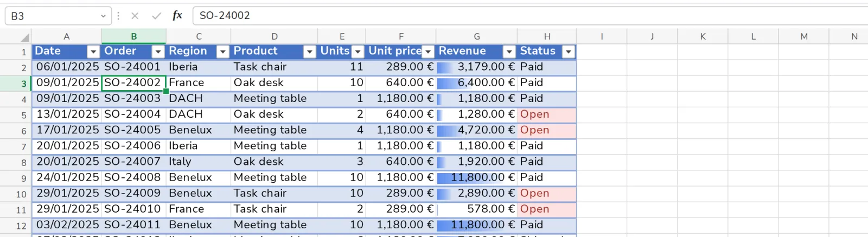Select row 5 header
The width and height of the screenshot is (868, 237).
[16, 115]
